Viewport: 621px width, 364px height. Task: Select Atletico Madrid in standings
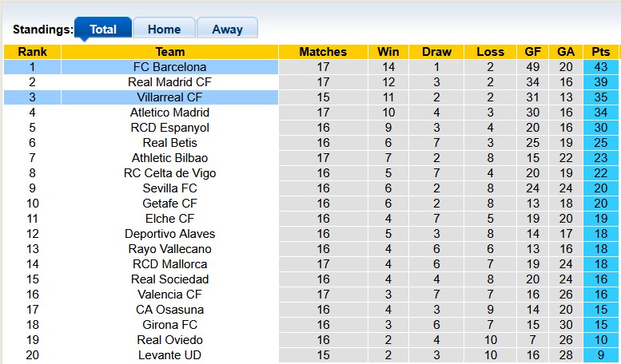(169, 113)
